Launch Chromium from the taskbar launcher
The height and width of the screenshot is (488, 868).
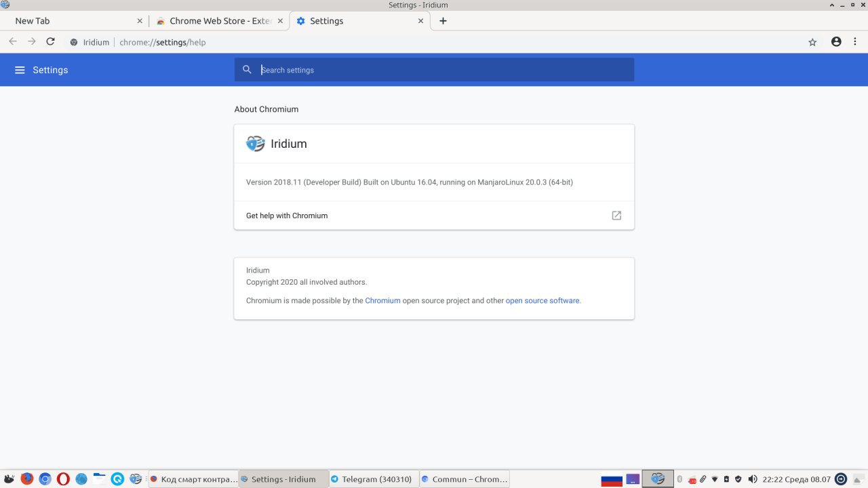pyautogui.click(x=45, y=479)
